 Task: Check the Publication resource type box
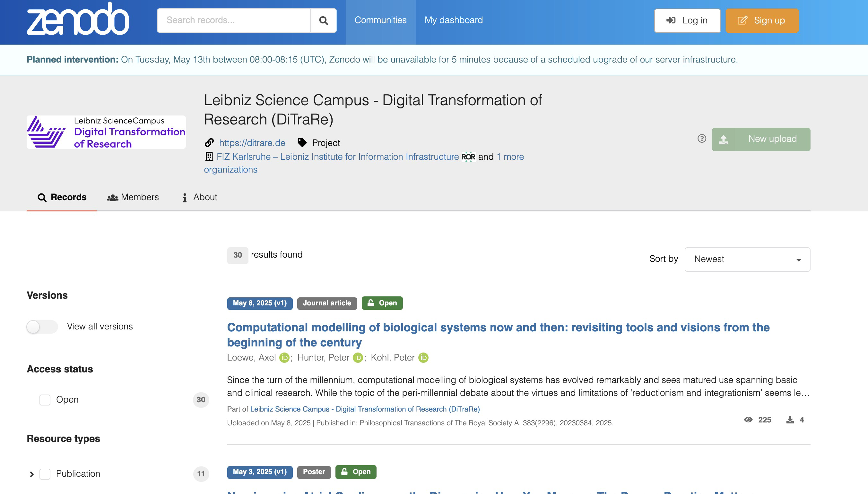(45, 474)
